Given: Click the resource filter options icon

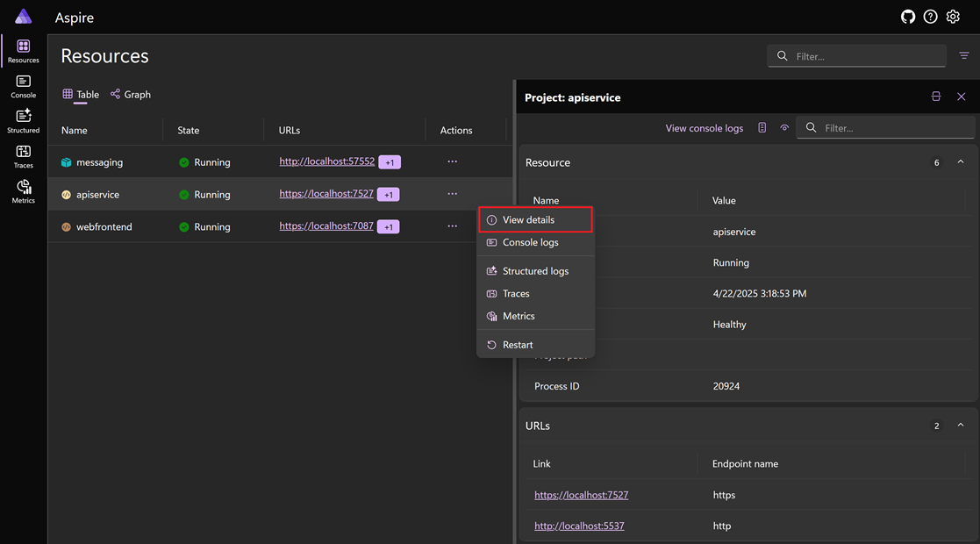Looking at the screenshot, I should pyautogui.click(x=963, y=55).
